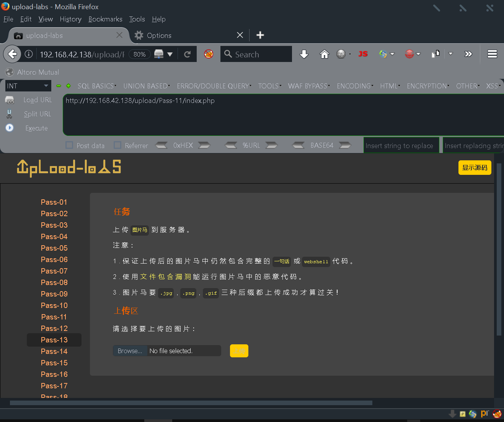Click the yellow upload submit button
The image size is (504, 422).
239,351
